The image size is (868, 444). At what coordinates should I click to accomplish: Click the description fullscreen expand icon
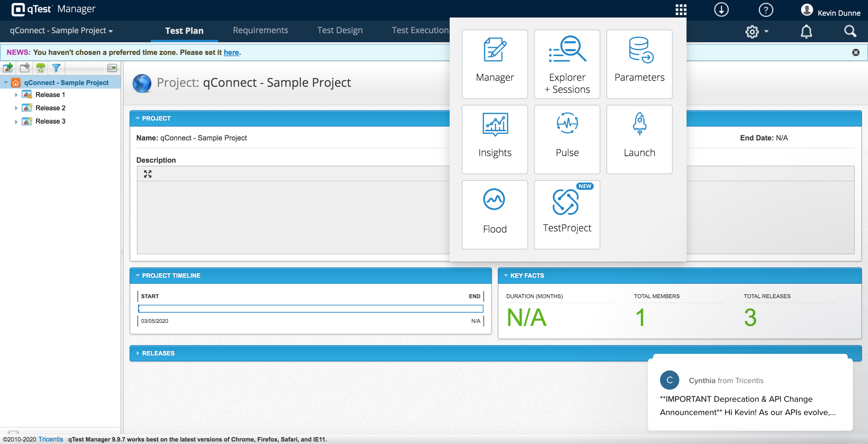148,174
